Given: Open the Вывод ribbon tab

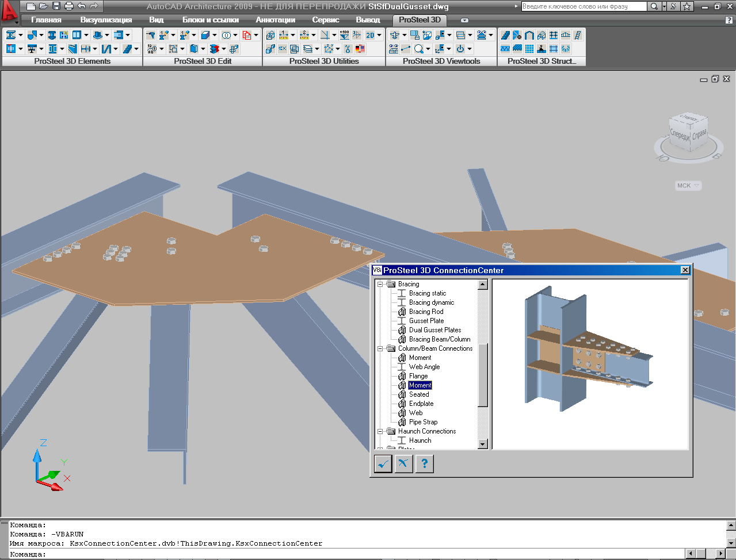Looking at the screenshot, I should 368,20.
